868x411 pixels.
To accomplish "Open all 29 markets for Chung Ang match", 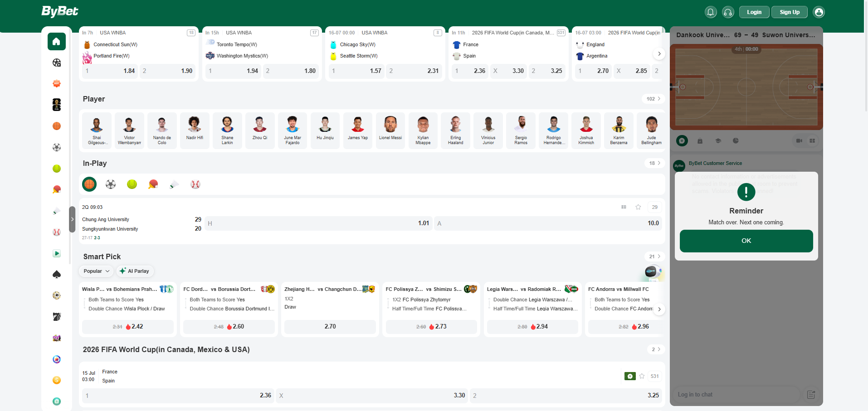I will pyautogui.click(x=654, y=207).
